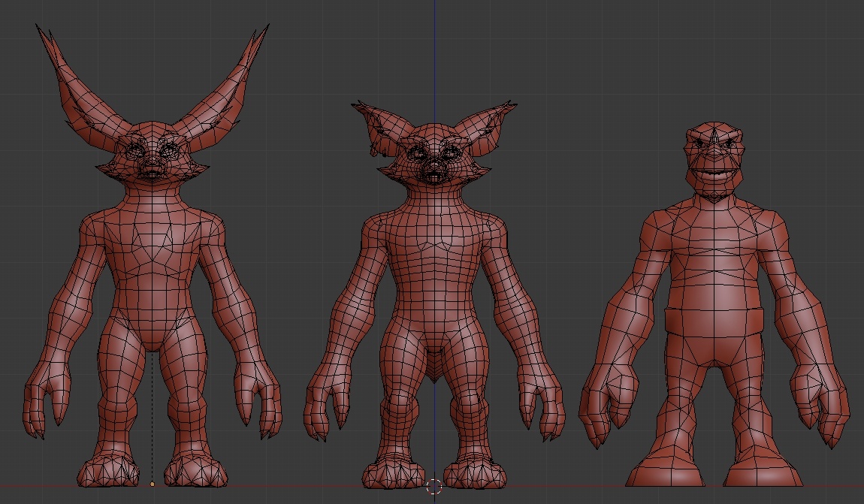
Task: Click the left character's face
Action: [x=153, y=156]
